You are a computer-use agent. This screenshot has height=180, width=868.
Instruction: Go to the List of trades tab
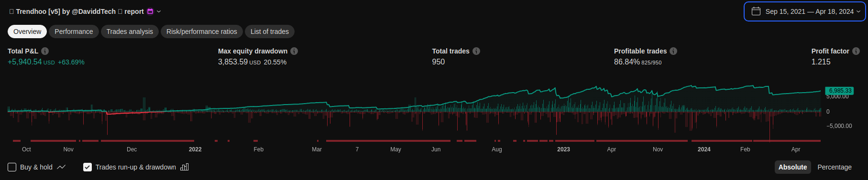270,32
